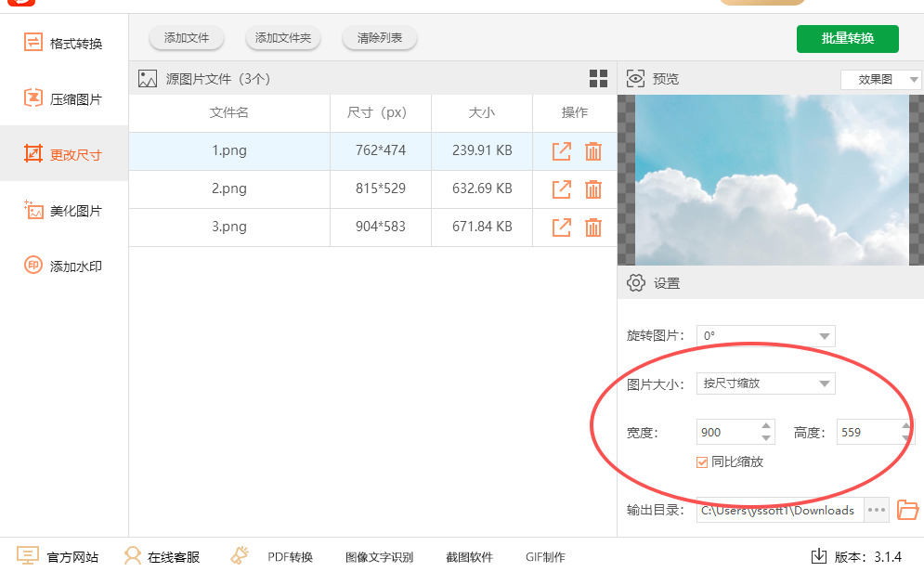Open the 添加水印 sidebar section
The height and width of the screenshot is (572, 924).
(x=64, y=266)
